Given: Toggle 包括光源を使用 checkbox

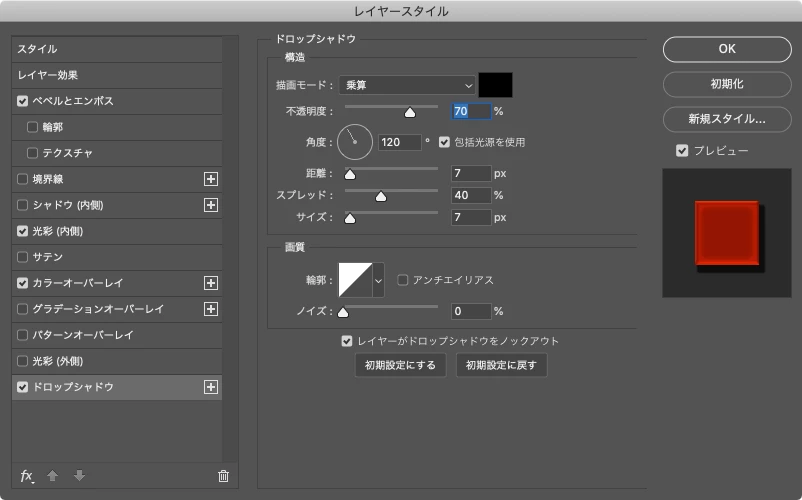Looking at the screenshot, I should tap(444, 142).
